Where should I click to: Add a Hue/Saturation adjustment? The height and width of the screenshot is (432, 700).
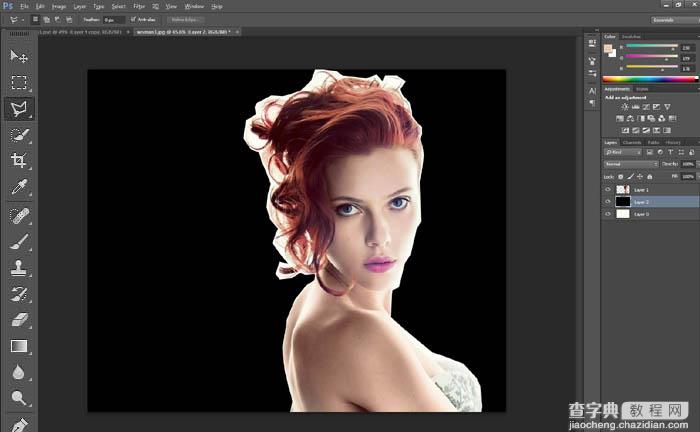(620, 119)
